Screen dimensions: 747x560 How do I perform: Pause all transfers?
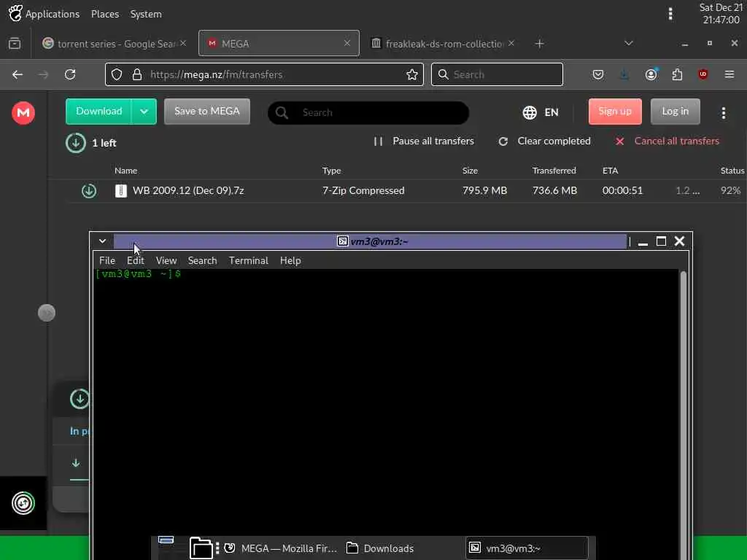pos(424,141)
